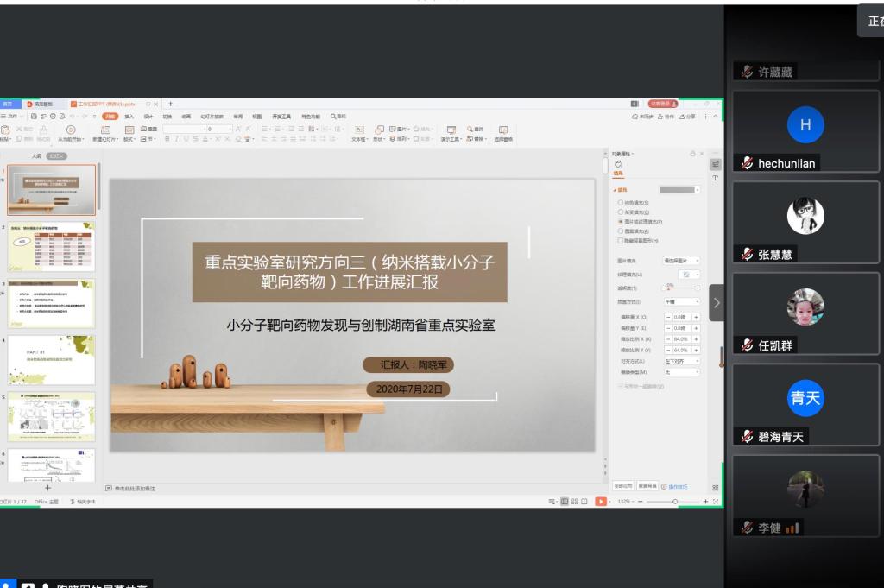
Task: Expand the picture fill source dropdown
Action: 681,260
